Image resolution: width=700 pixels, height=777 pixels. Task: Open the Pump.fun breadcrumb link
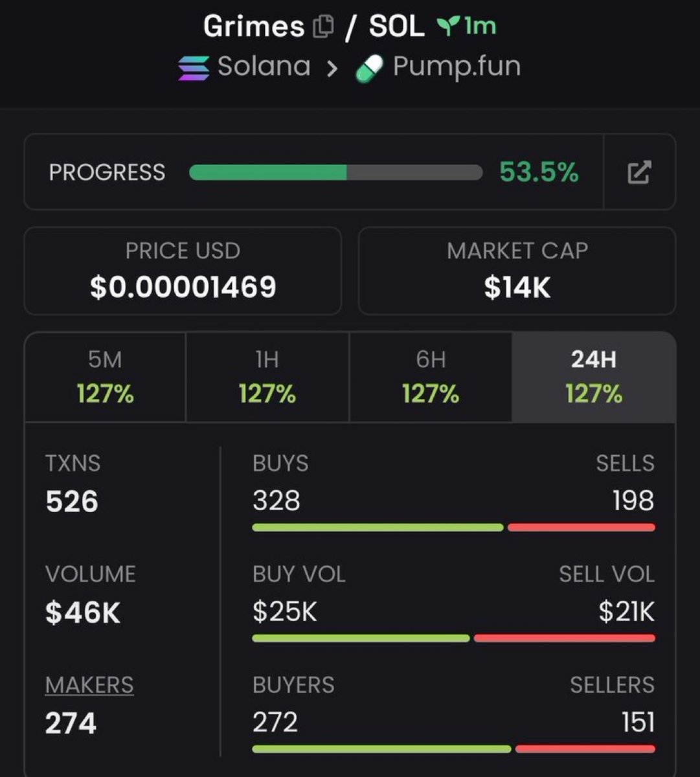coord(457,67)
